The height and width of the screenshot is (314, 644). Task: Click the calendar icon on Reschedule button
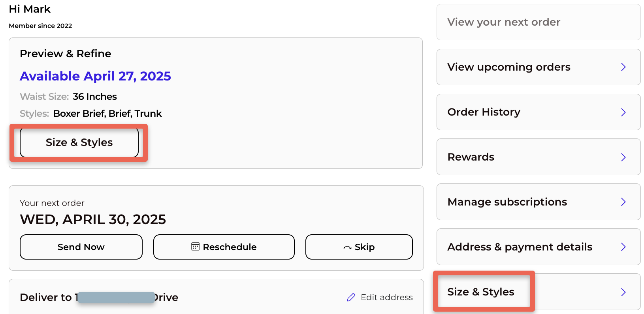coord(195,247)
